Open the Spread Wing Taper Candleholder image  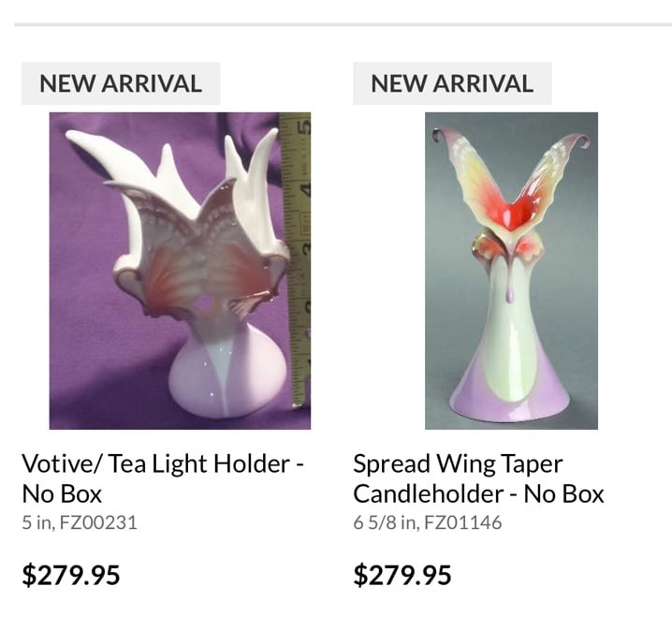click(x=511, y=271)
